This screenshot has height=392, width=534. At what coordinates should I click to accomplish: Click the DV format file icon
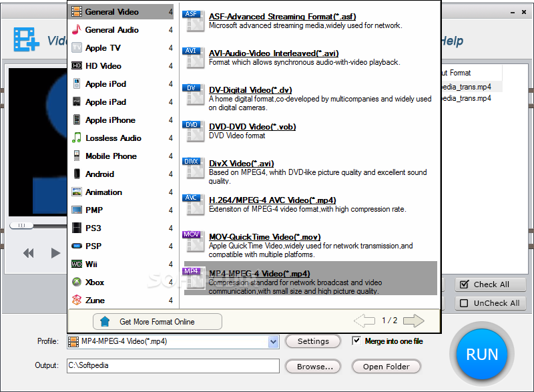194,94
